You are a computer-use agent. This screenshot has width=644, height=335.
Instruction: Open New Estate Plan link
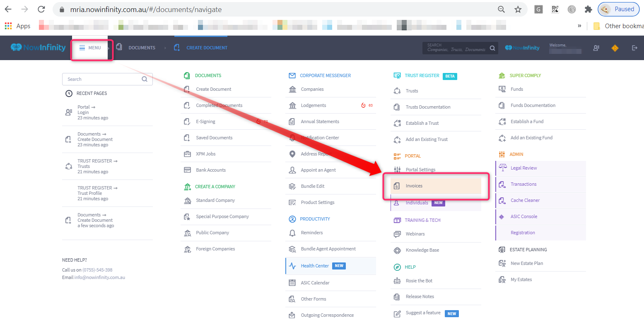[x=527, y=263]
